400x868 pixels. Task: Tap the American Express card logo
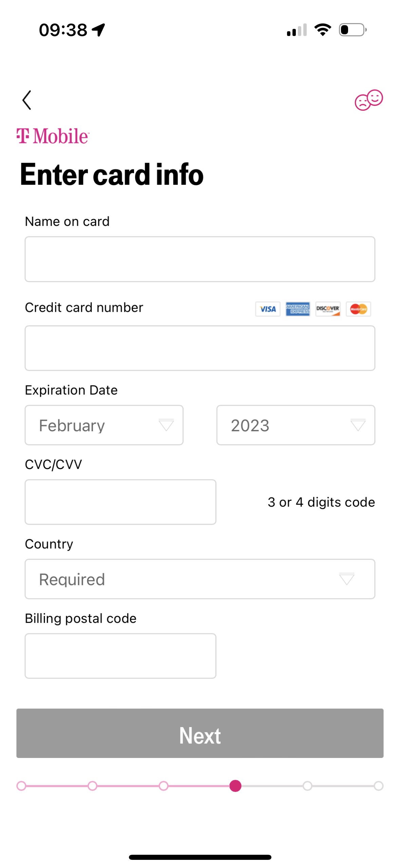point(298,309)
